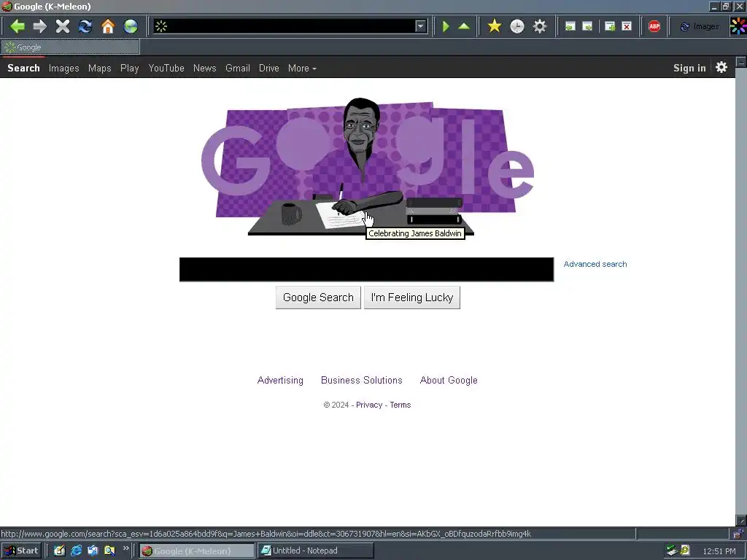The height and width of the screenshot is (560, 747).
Task: Reload the page with the blue refresh icon
Action: (85, 26)
